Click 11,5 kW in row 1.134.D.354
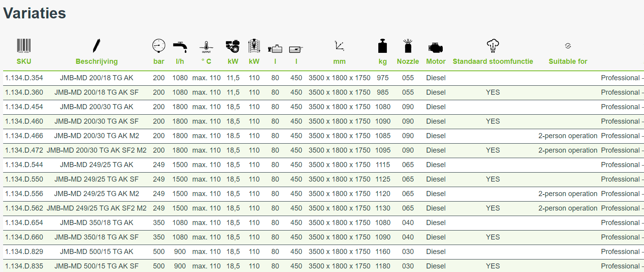The image size is (644, 272). click(x=233, y=78)
